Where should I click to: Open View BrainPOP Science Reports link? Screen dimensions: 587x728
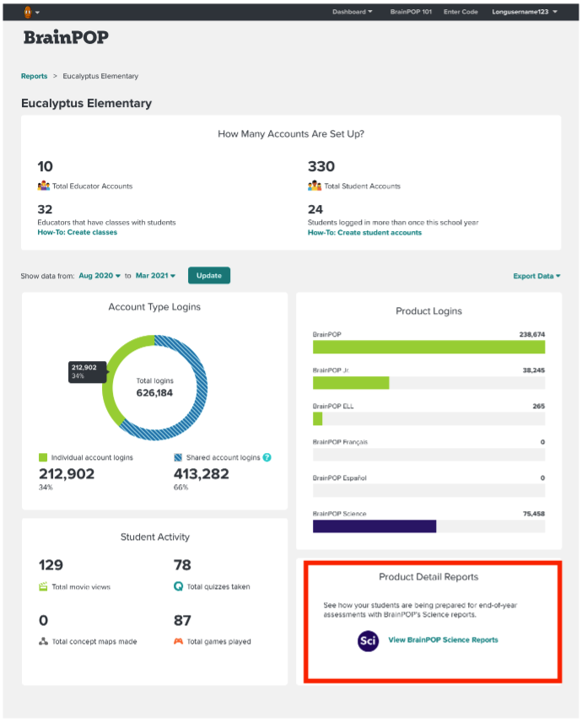443,640
